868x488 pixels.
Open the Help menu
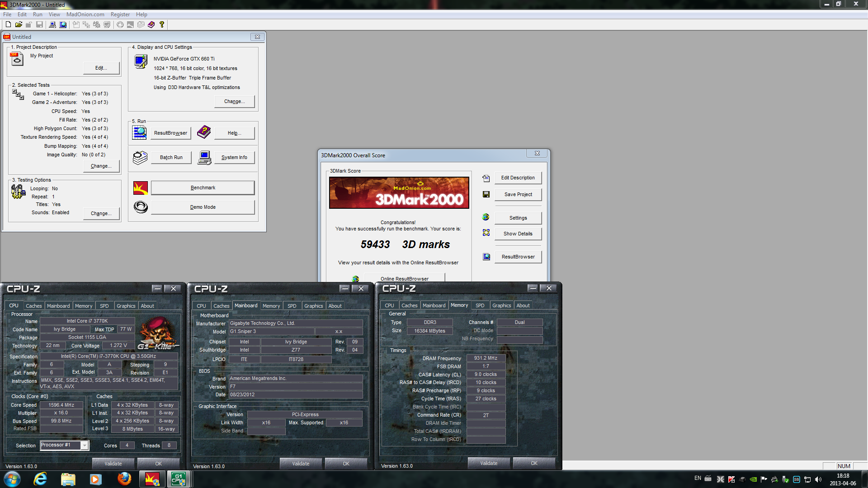point(142,14)
